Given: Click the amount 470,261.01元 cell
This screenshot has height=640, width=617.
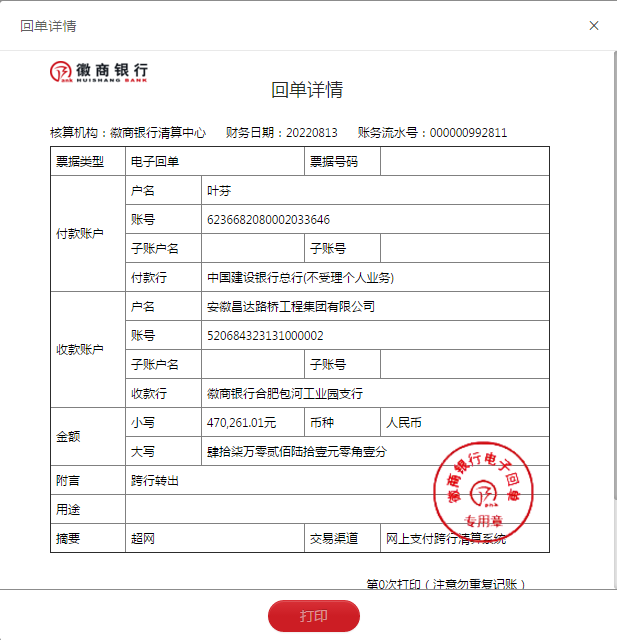Looking at the screenshot, I should [x=241, y=423].
